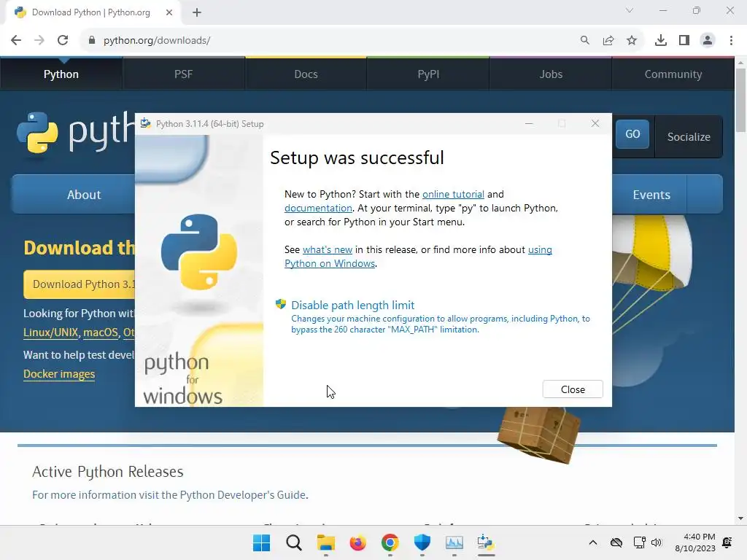Open the Socialize menu
Screen dimensions: 747x560
[689, 136]
